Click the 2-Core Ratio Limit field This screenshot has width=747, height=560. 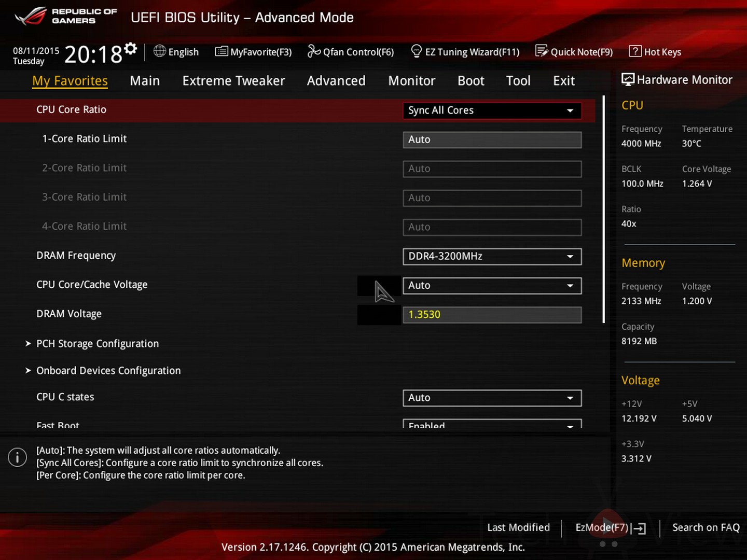point(492,169)
